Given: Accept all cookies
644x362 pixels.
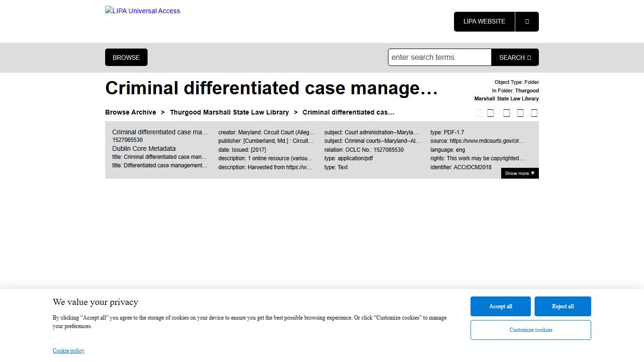Looking at the screenshot, I should [500, 306].
